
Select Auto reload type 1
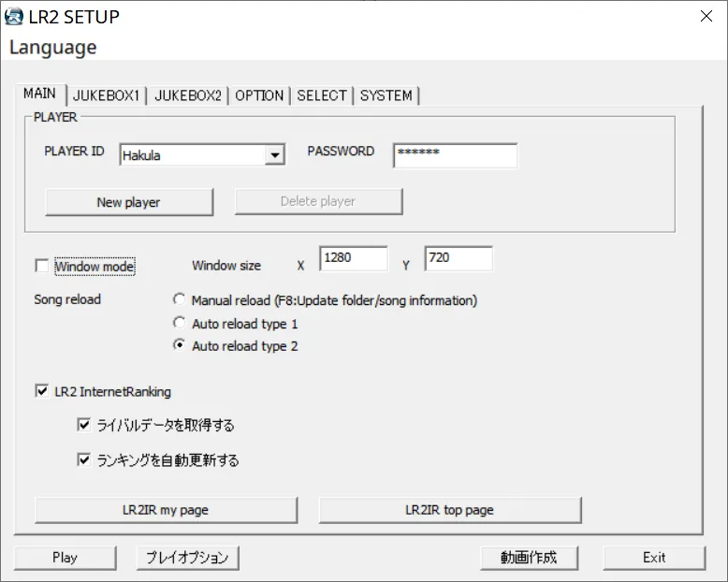coord(180,323)
